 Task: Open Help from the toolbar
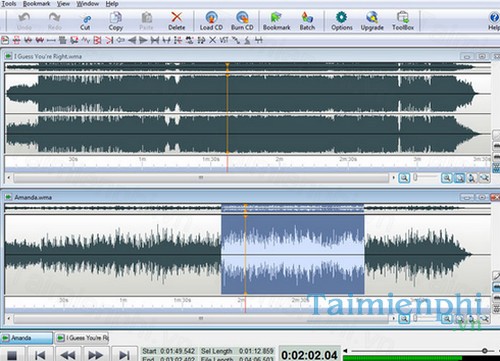point(494,21)
